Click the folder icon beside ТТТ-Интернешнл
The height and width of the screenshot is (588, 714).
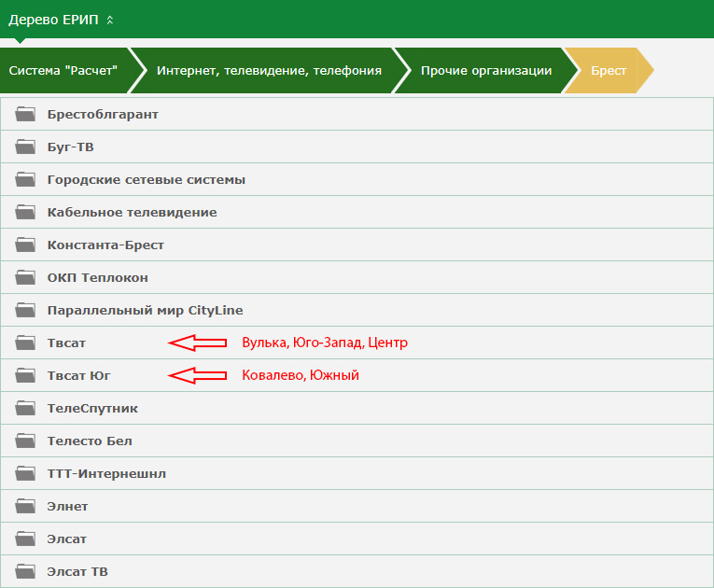[x=25, y=474]
